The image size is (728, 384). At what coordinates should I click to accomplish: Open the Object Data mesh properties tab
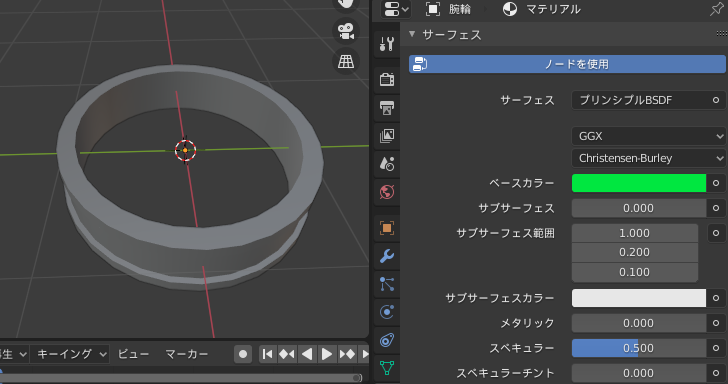387,368
